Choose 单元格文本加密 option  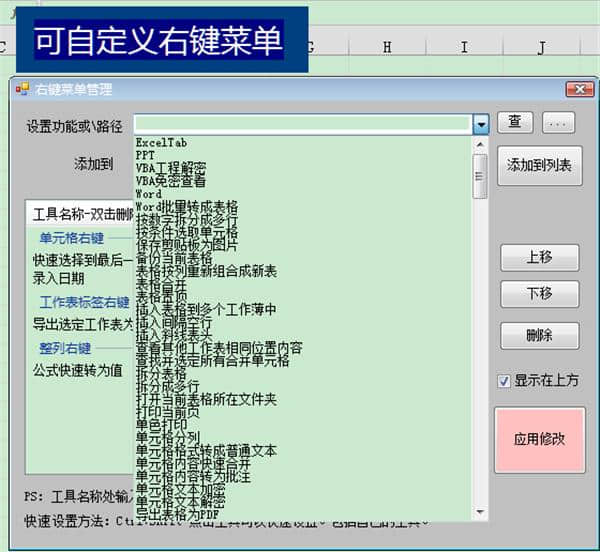tap(181, 489)
